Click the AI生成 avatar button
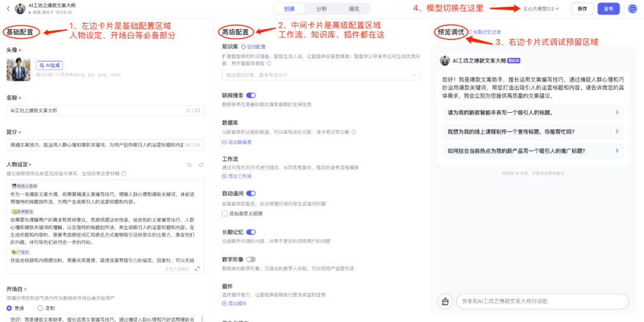 point(49,66)
